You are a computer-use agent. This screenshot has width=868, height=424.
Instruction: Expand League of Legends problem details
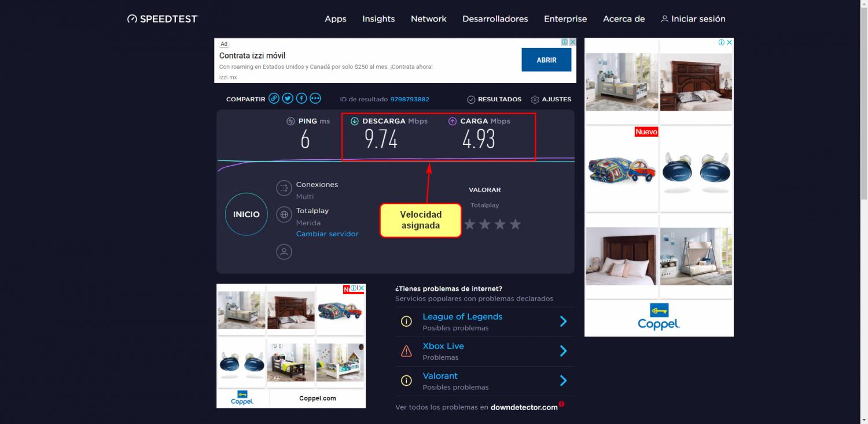click(563, 321)
